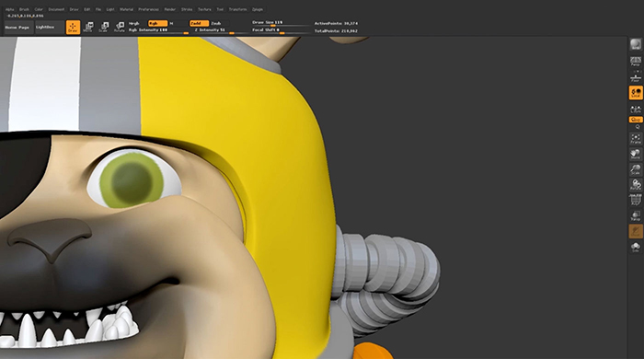
Task: Adjust the Draw Size slider
Action: [281, 23]
